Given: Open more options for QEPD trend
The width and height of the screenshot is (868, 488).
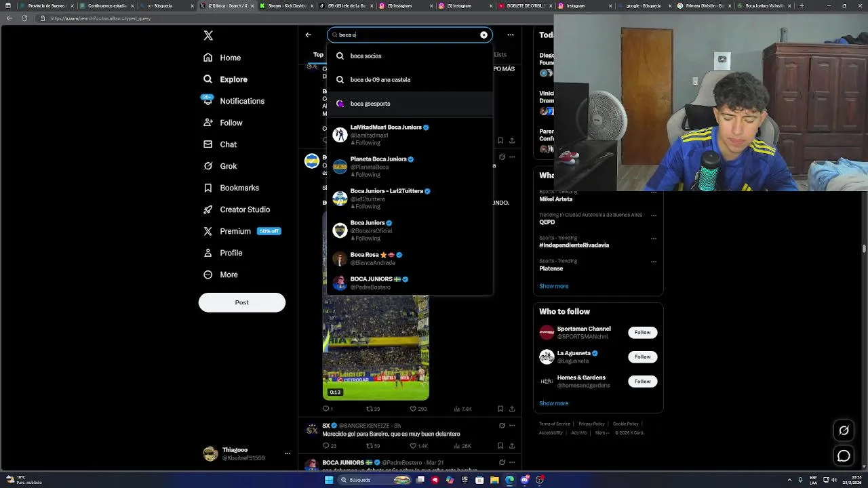Looking at the screenshot, I should (654, 216).
